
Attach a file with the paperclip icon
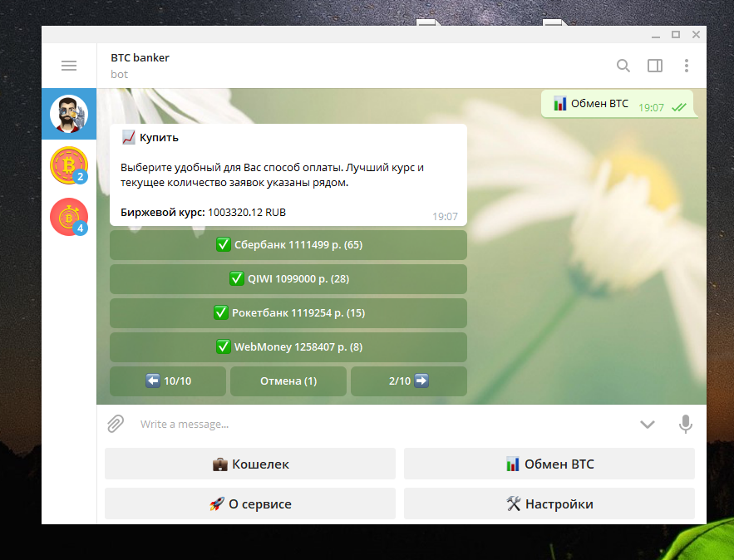pyautogui.click(x=116, y=424)
